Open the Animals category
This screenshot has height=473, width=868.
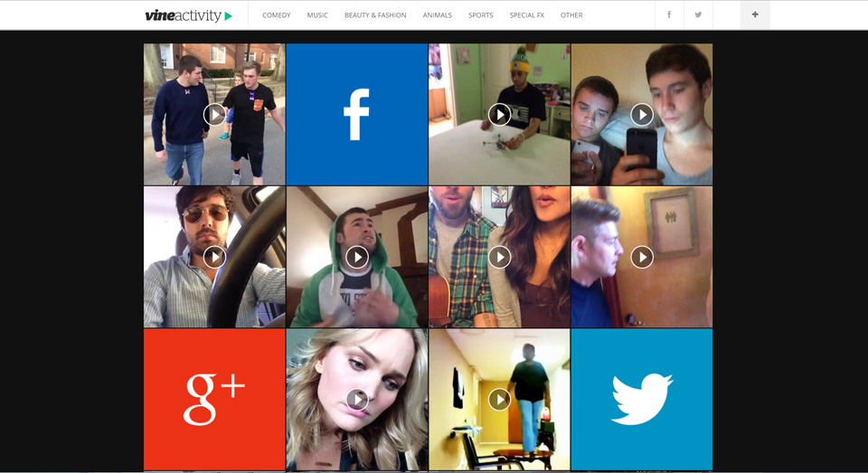(438, 15)
